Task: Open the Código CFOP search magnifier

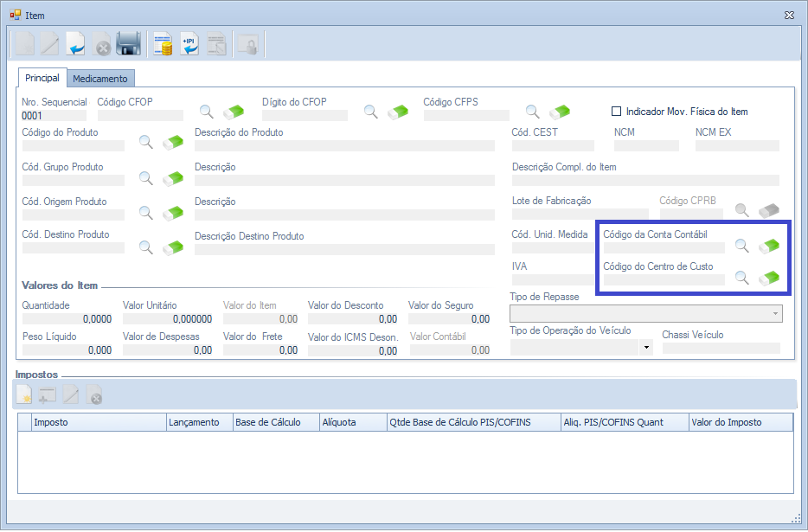Action: pos(207,112)
